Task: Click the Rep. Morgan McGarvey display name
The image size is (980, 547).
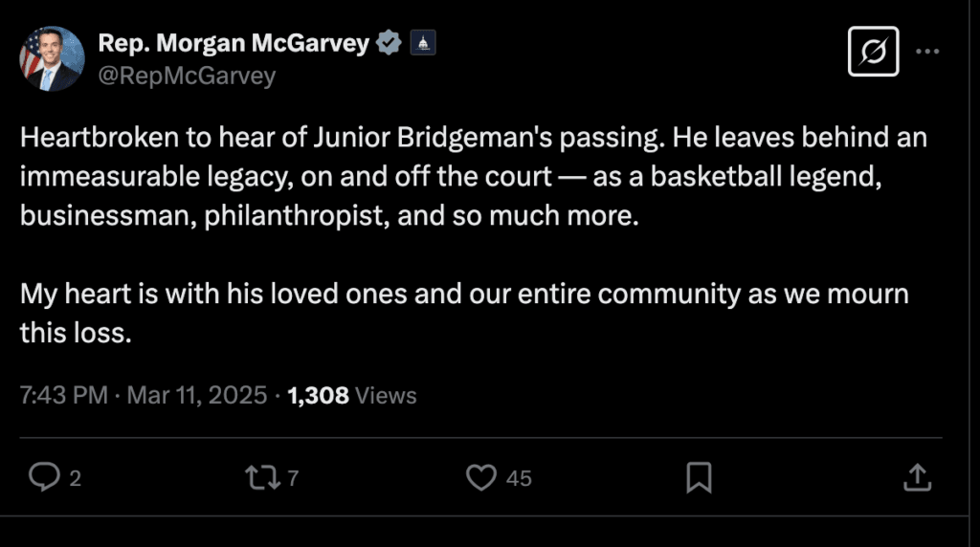Action: click(x=234, y=43)
